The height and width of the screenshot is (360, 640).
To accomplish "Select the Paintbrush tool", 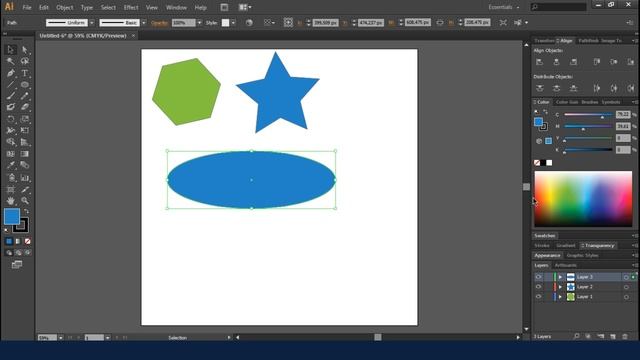I will pyautogui.click(x=11, y=96).
